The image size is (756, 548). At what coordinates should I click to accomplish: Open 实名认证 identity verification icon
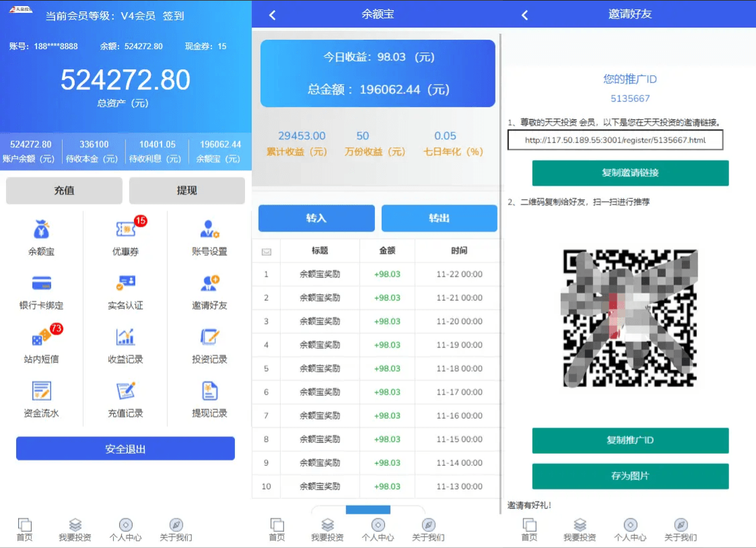click(x=126, y=283)
